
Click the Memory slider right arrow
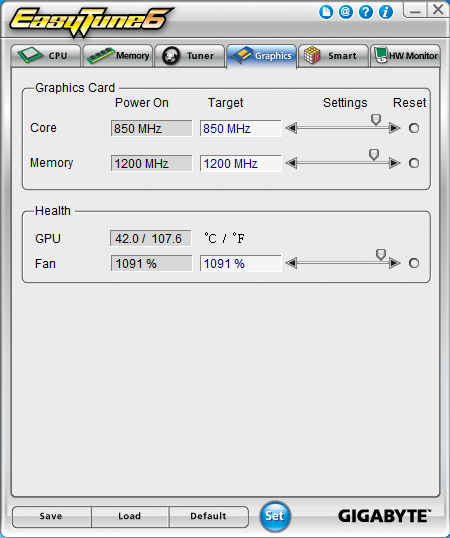[x=395, y=163]
